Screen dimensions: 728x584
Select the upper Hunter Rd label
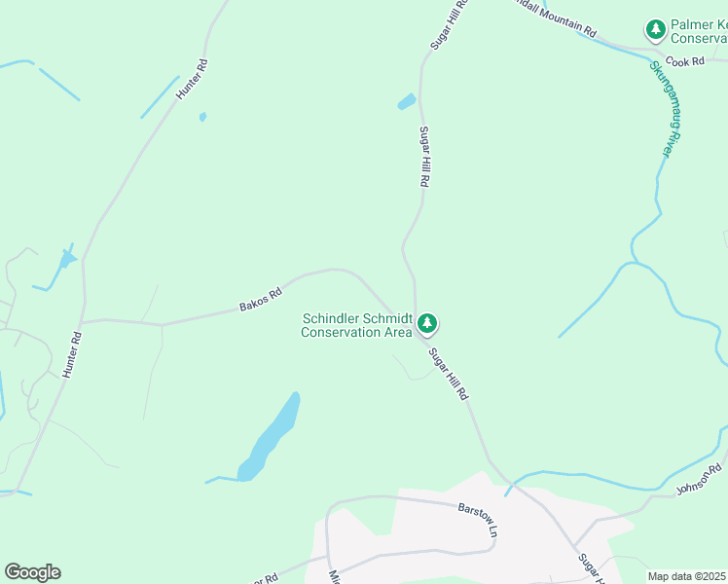coord(192,79)
